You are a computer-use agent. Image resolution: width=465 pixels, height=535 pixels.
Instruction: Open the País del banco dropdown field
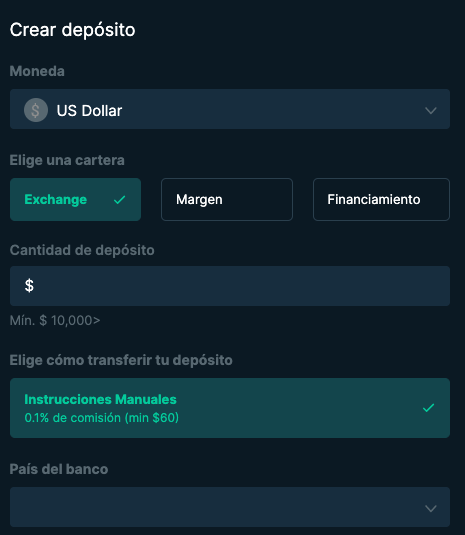(x=230, y=507)
